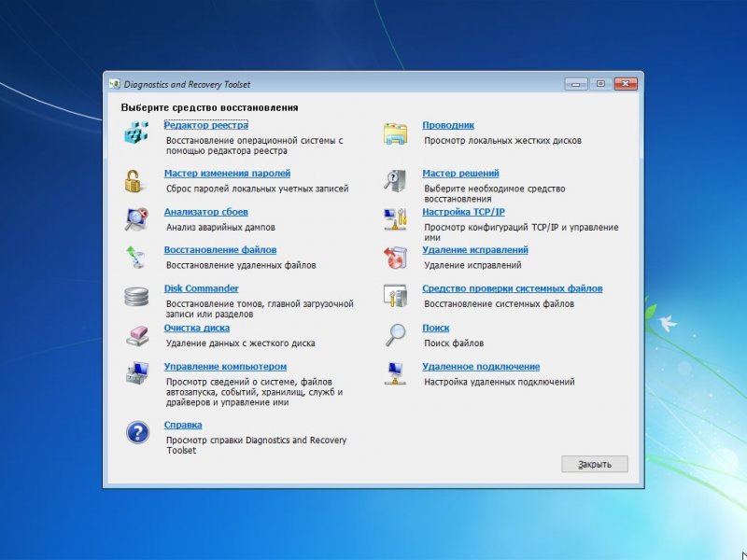747x560 pixels.
Task: Open Восстановление файлов link
Action: 220,250
